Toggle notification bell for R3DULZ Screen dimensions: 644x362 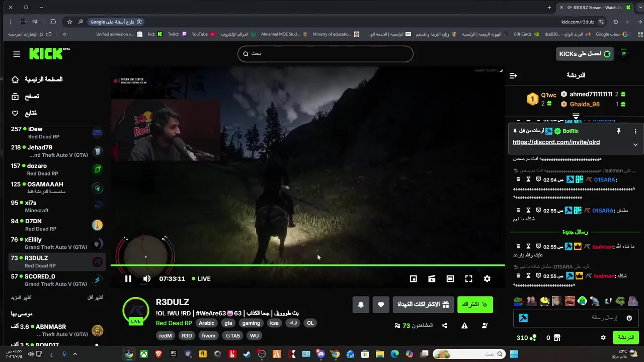coord(361,305)
